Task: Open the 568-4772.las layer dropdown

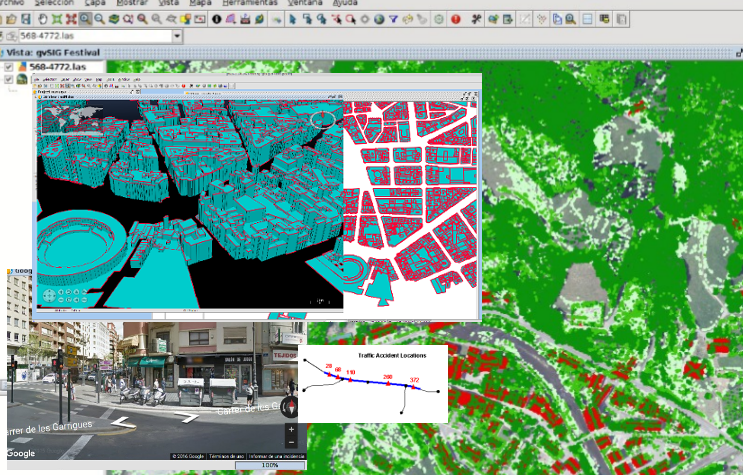Action: tap(177, 36)
